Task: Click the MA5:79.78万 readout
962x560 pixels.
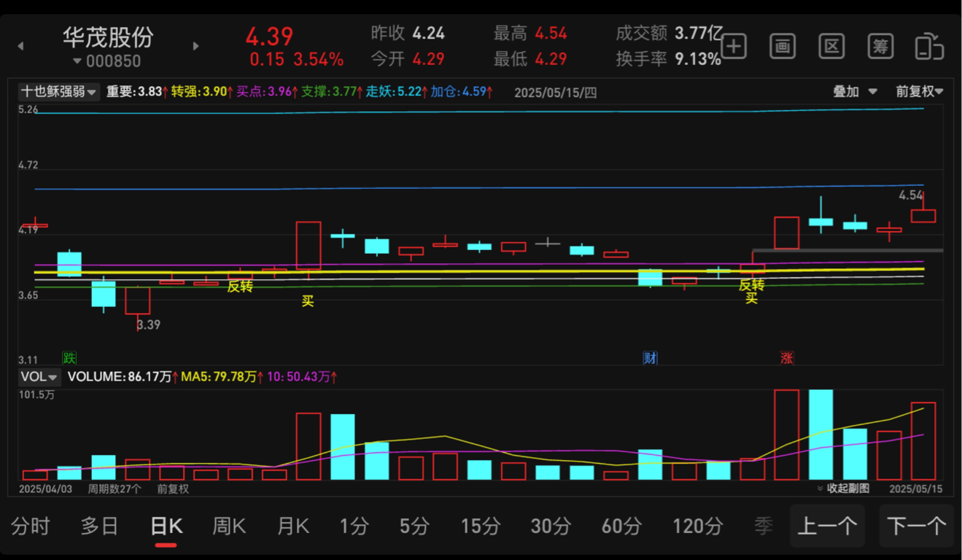Action: (222, 377)
